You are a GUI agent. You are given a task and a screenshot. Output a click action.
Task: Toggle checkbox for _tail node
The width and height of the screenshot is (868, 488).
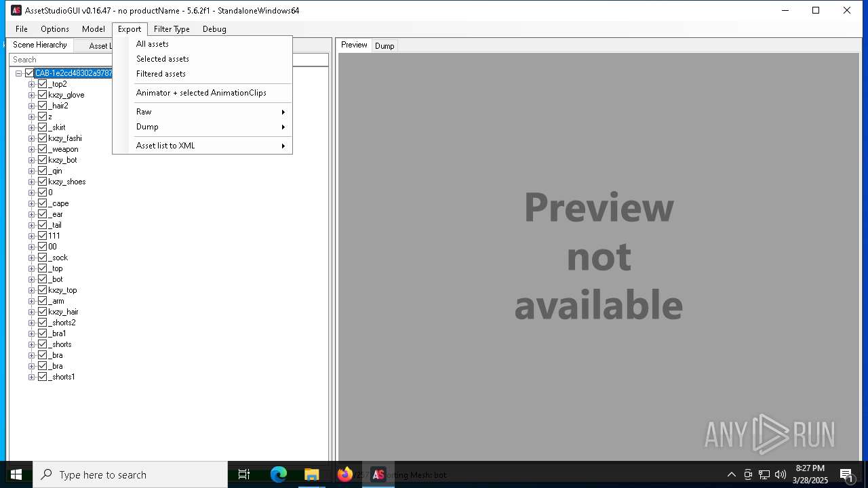tap(43, 225)
